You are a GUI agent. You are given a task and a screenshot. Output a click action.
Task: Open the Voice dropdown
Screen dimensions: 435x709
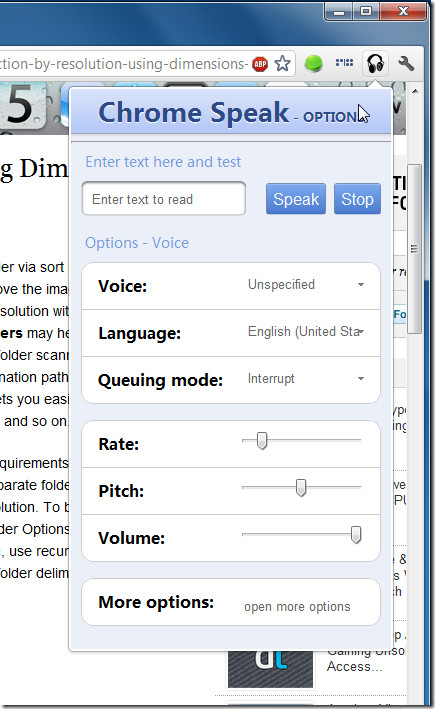click(x=306, y=285)
